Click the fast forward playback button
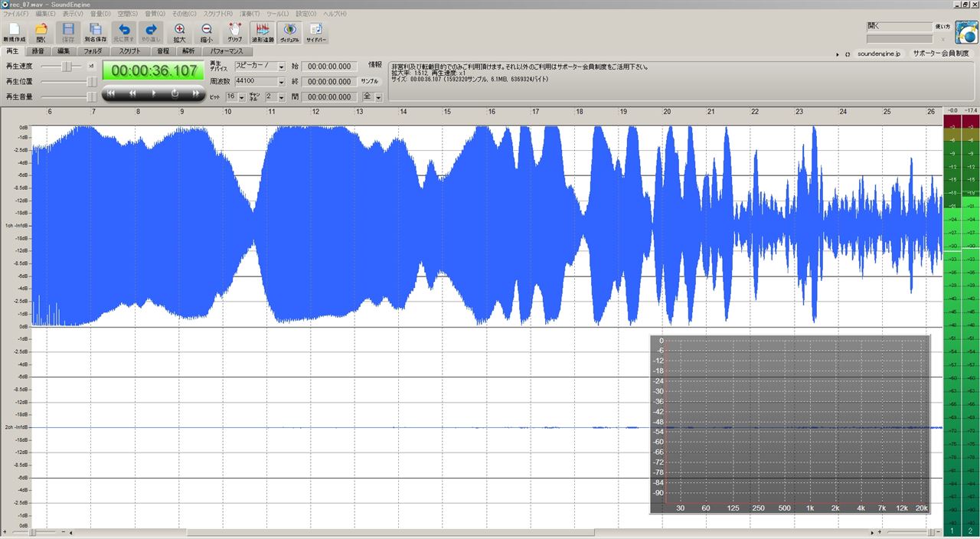The height and width of the screenshot is (539, 980). click(x=196, y=93)
